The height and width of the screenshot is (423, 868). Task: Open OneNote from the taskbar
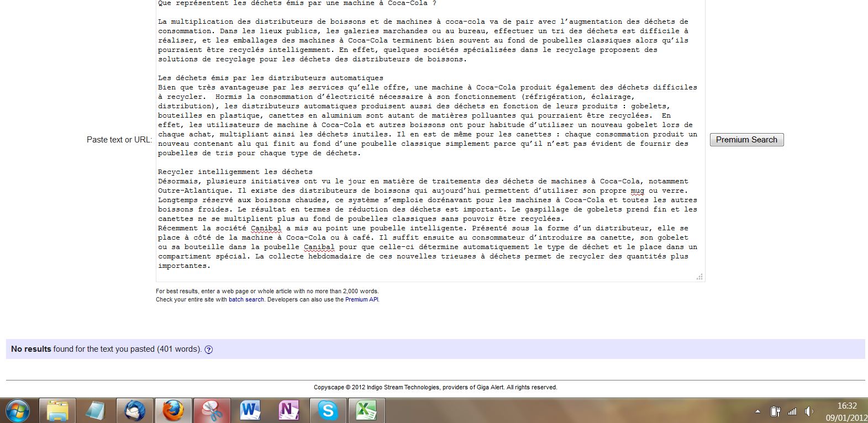[288, 411]
